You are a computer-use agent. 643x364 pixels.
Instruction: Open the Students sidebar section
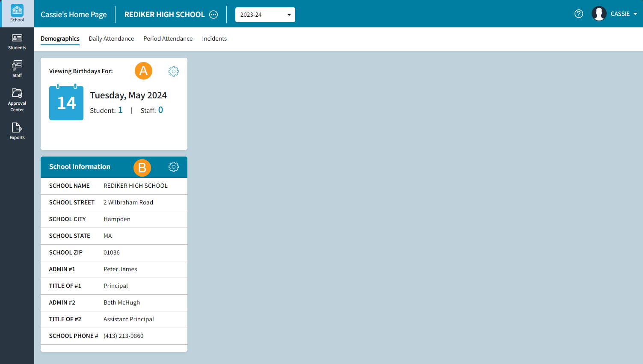pyautogui.click(x=17, y=41)
